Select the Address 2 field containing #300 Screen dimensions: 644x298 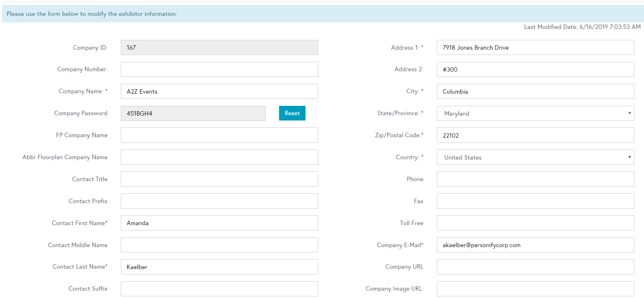pos(535,69)
